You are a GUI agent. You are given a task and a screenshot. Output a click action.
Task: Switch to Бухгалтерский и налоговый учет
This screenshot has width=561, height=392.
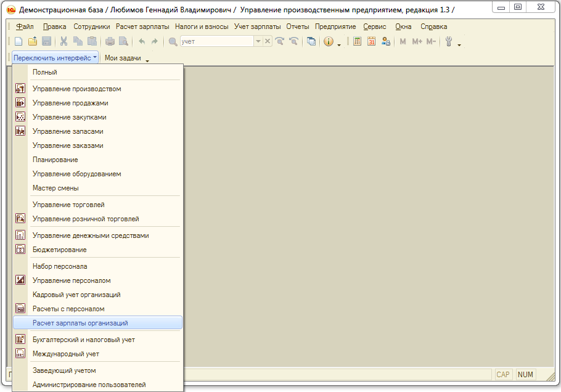click(x=83, y=340)
